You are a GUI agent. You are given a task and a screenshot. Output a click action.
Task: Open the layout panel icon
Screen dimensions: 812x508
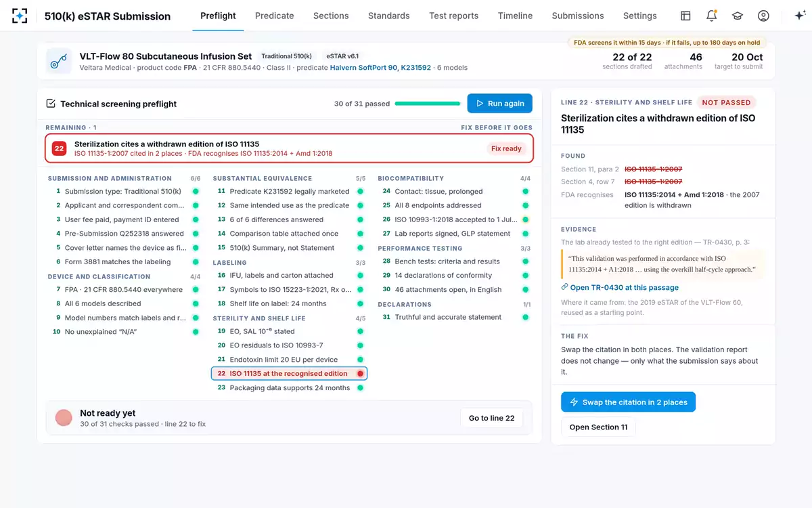click(x=685, y=16)
